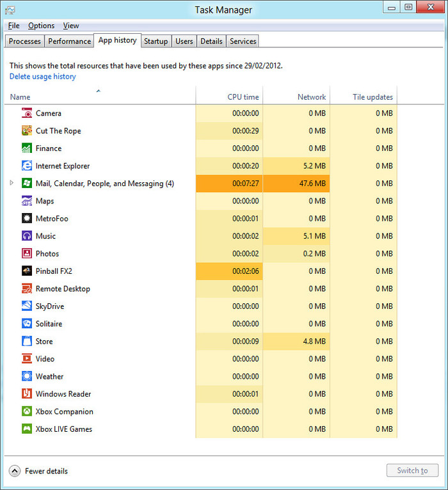Click the Delete usage history link
The width and height of the screenshot is (448, 490).
[x=43, y=77]
